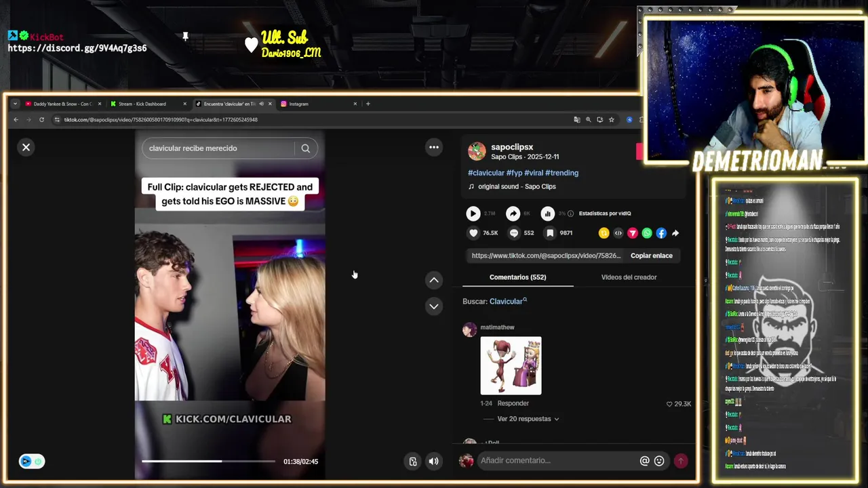Click the picture-in-picture icon on player
This screenshot has height=488, width=868.
coord(412,462)
